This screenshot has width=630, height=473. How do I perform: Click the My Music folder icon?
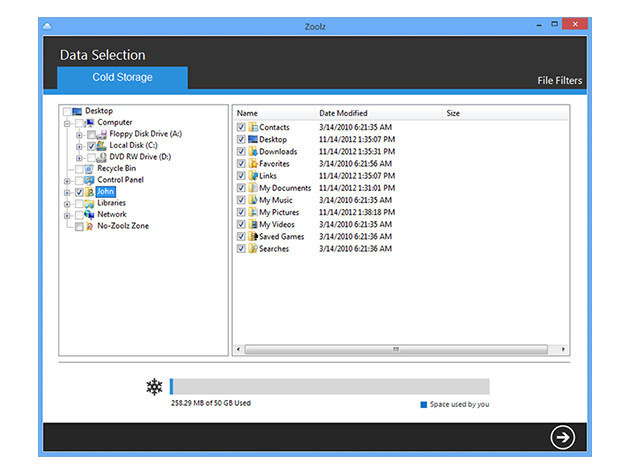252,200
